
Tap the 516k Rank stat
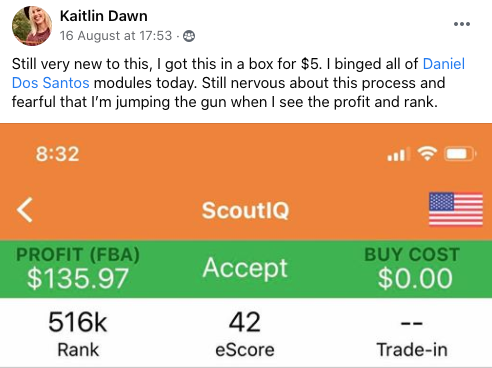point(78,333)
